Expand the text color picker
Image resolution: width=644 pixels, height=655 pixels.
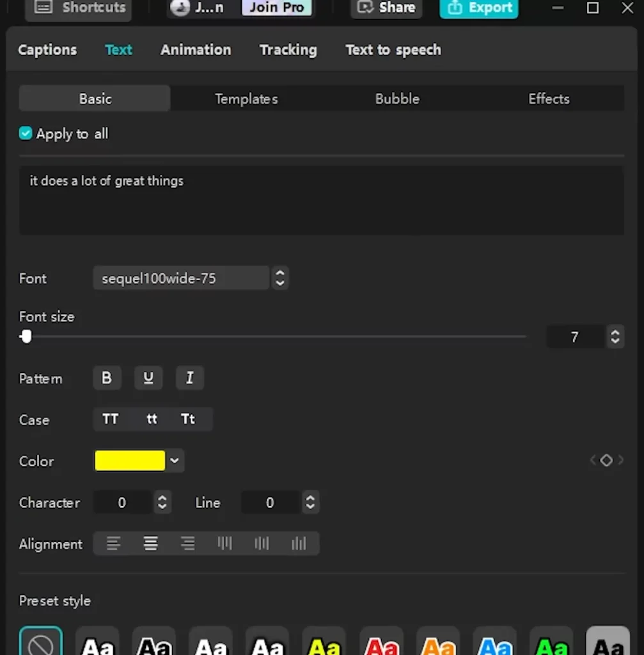click(x=174, y=461)
